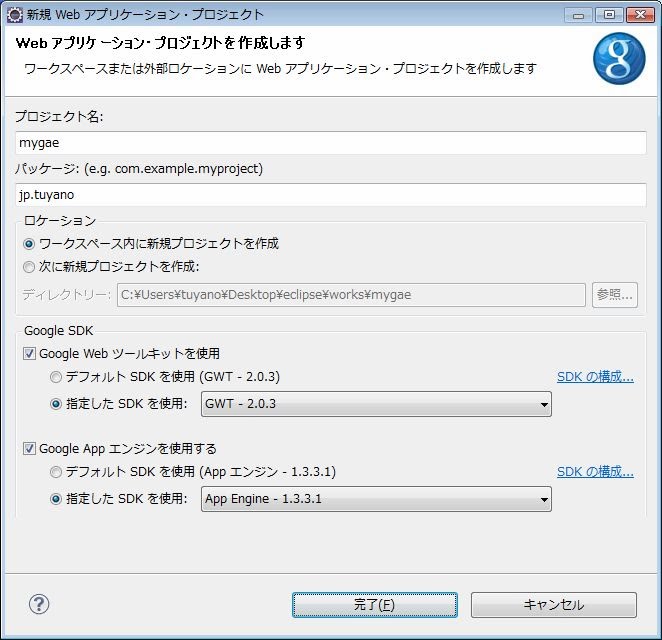This screenshot has height=640, width=662.
Task: Maximize the dialog window
Action: [x=608, y=15]
